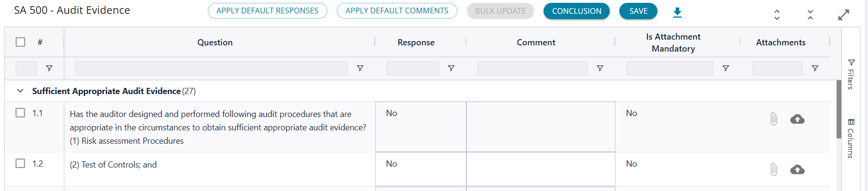Open the Response dropdown for row 1.1

pyautogui.click(x=420, y=127)
